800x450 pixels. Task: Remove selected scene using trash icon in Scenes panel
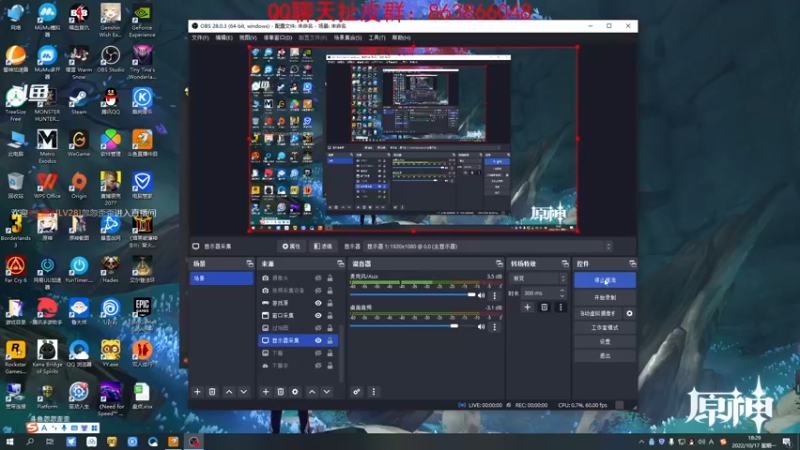tap(212, 392)
